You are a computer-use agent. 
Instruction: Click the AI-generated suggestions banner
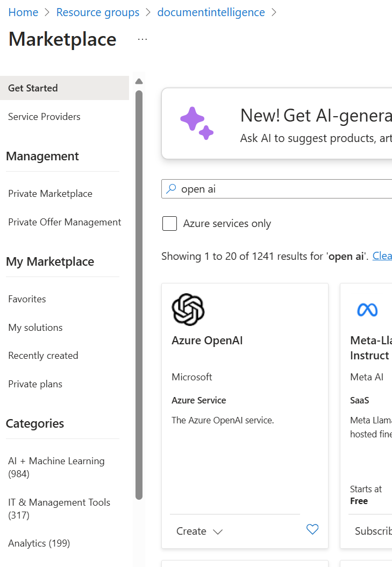pyautogui.click(x=277, y=123)
